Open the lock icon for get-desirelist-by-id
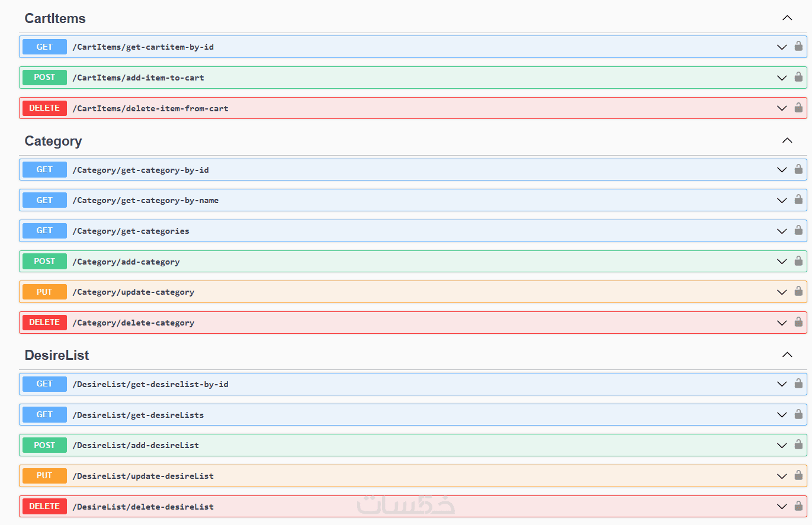This screenshot has height=525, width=812. click(x=798, y=384)
